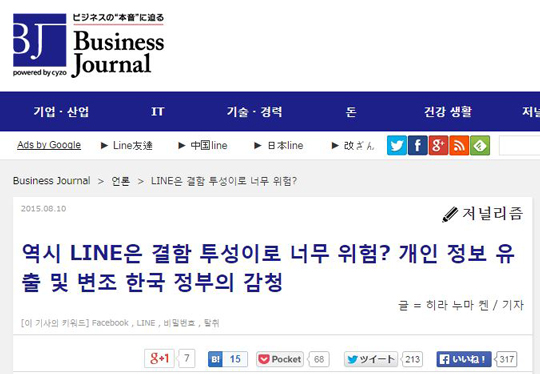Click the Tweet share button
Viewport: 540px width, 374px height.
tap(371, 359)
